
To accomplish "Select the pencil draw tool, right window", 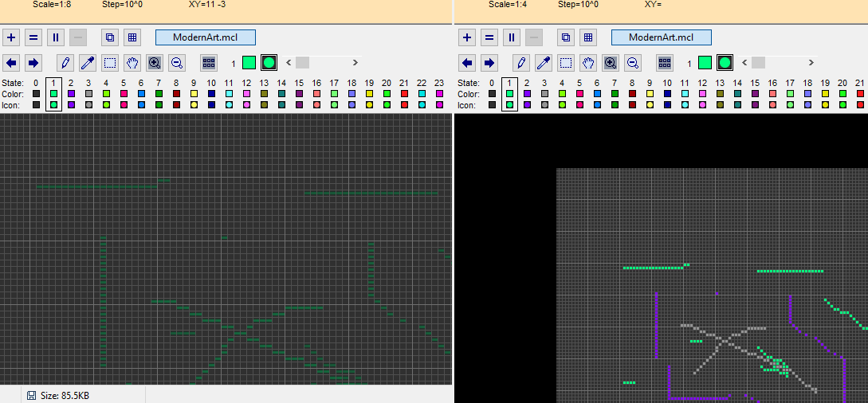I will coord(522,62).
